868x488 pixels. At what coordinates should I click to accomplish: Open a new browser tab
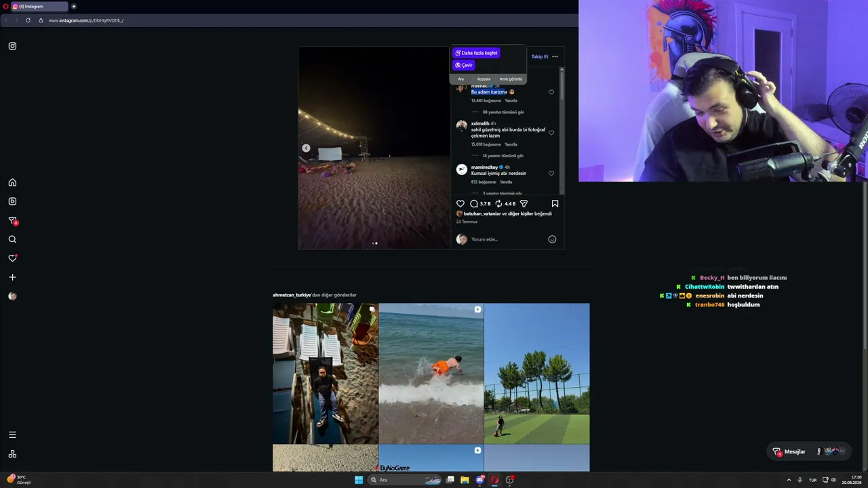(x=74, y=6)
